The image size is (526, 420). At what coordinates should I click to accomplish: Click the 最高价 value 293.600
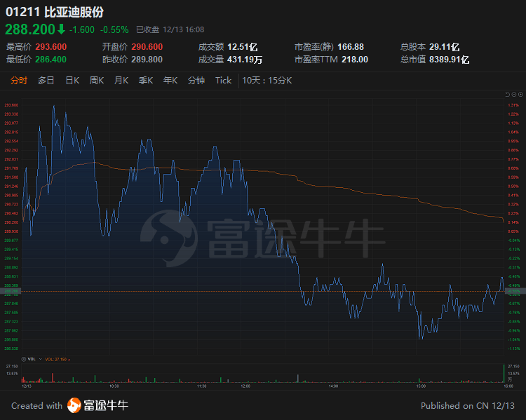[51, 47]
